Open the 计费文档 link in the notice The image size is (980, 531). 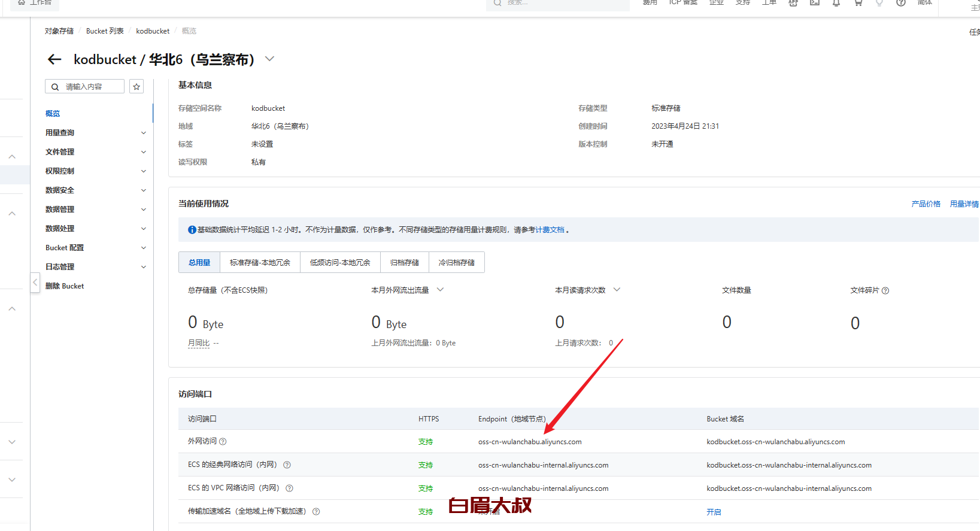pyautogui.click(x=550, y=230)
